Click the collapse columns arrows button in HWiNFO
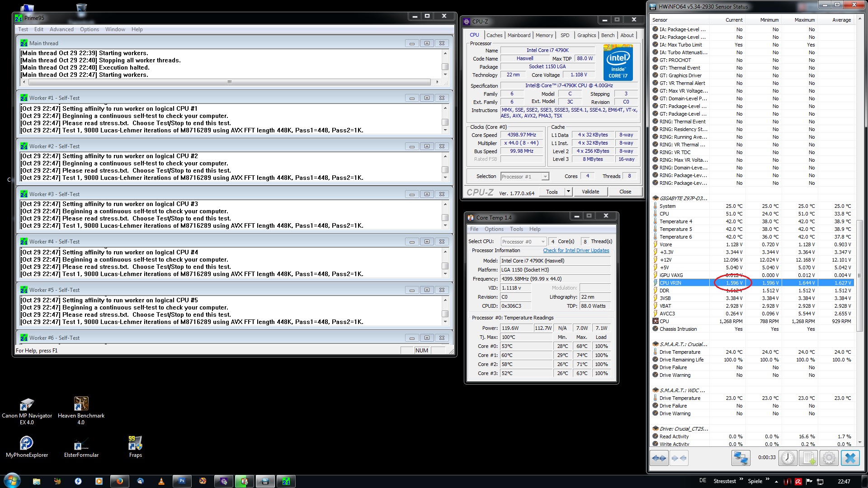The height and width of the screenshot is (488, 868). click(679, 458)
